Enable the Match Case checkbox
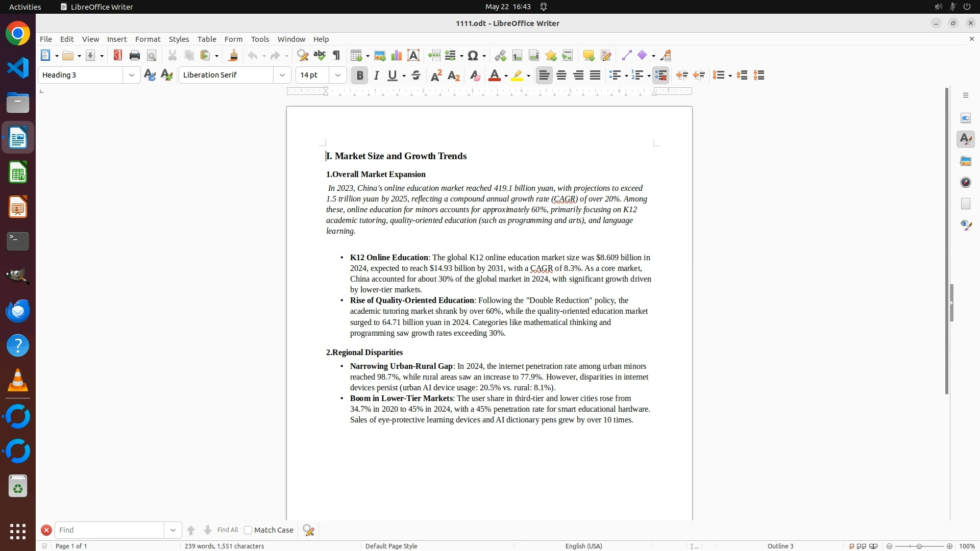This screenshot has width=980, height=551. tap(249, 530)
